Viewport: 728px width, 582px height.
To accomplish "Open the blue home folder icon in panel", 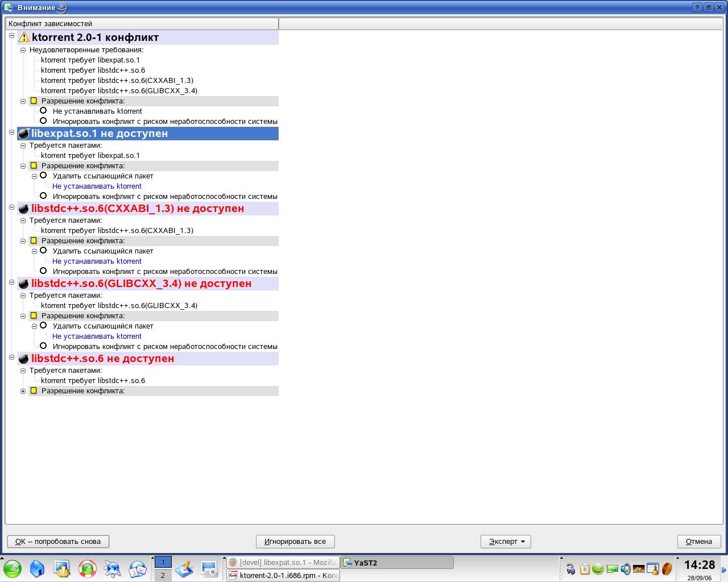I will 37,569.
